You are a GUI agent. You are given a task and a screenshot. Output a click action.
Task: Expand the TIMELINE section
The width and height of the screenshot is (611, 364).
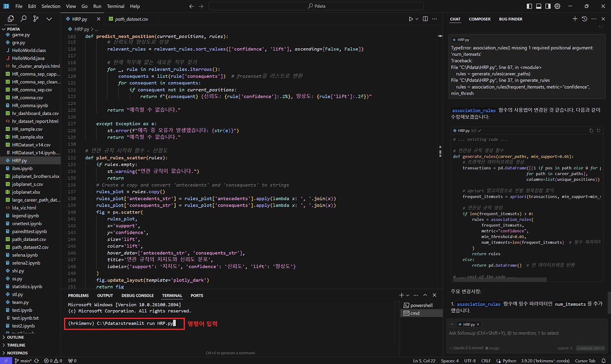31,345
